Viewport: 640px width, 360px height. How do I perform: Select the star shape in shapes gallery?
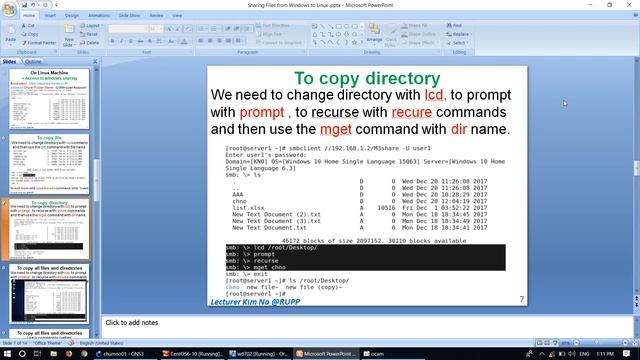tap(354, 42)
